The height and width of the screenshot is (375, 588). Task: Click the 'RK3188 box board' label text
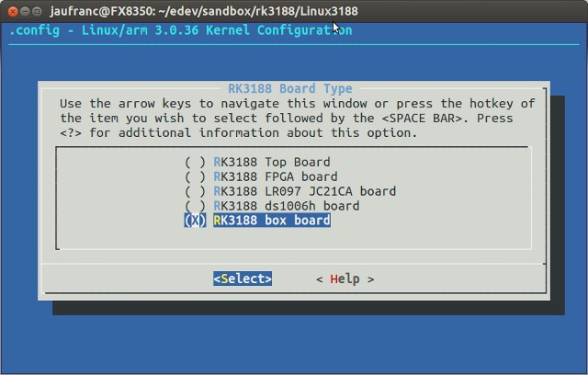click(x=272, y=221)
